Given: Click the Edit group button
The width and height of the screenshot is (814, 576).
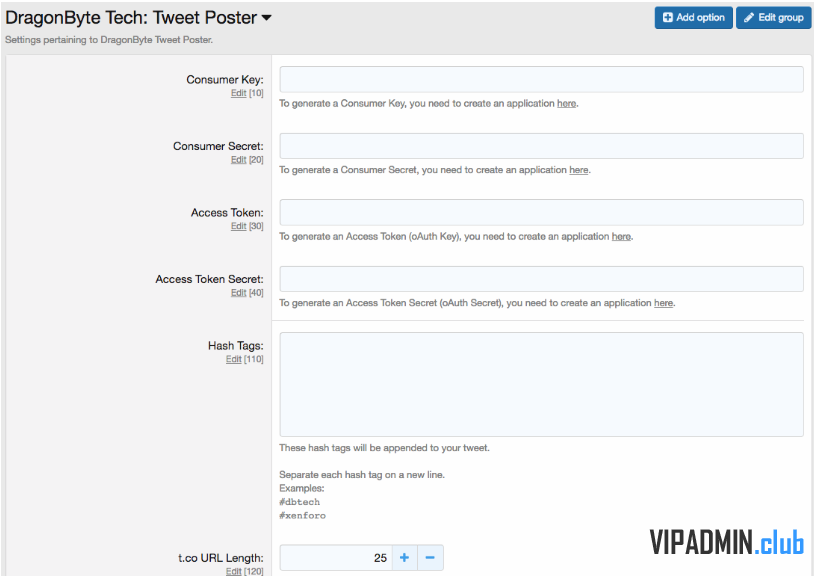Looking at the screenshot, I should point(774,18).
